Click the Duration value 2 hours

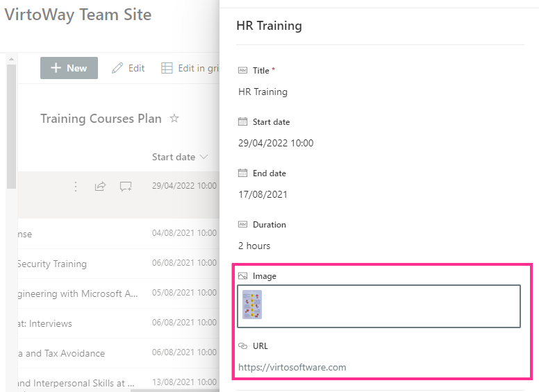click(x=254, y=246)
